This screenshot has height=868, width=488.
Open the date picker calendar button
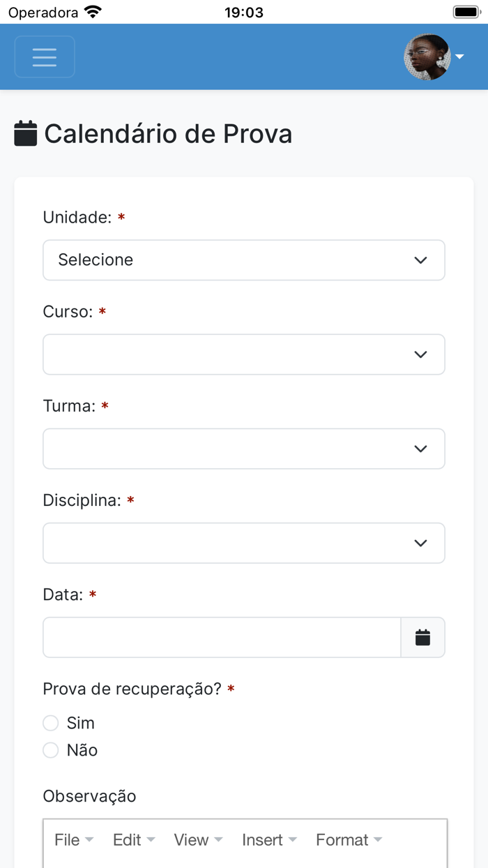pos(422,637)
